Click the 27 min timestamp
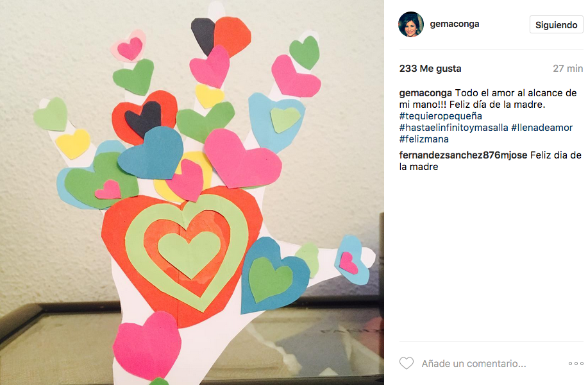The width and height of the screenshot is (588, 385). pyautogui.click(x=567, y=69)
